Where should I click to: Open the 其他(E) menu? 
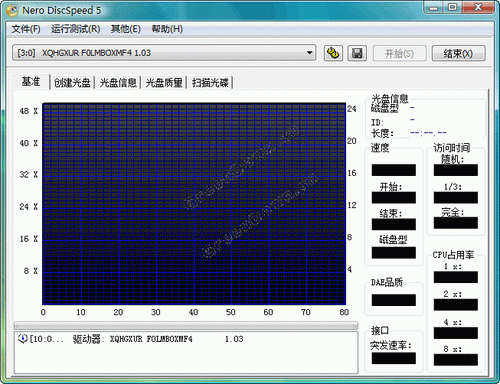[126, 29]
